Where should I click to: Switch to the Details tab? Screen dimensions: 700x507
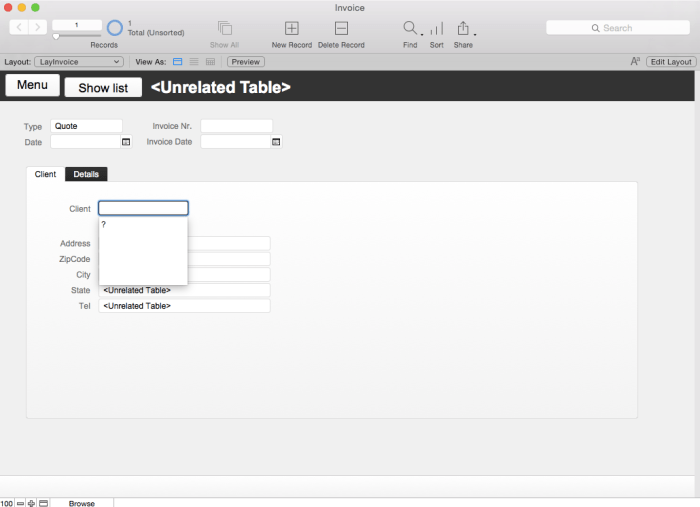86,174
